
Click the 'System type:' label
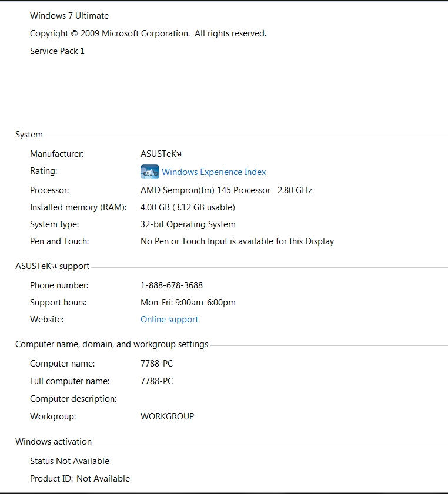click(55, 224)
